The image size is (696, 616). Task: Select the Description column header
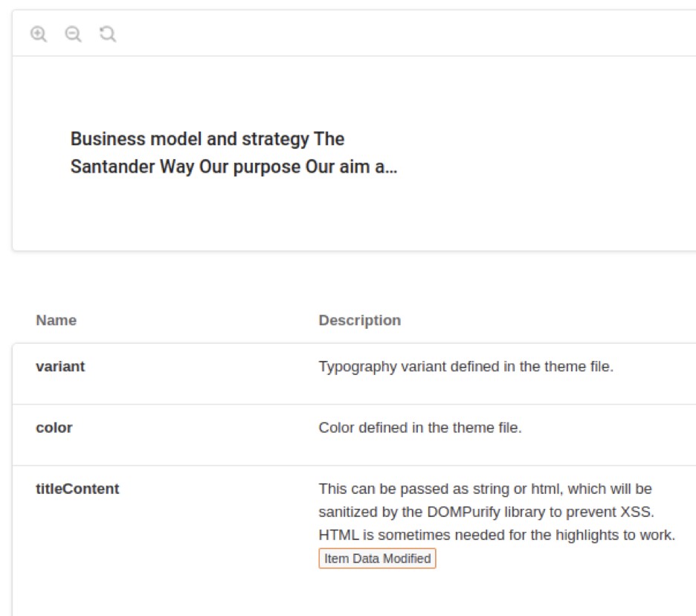[360, 320]
